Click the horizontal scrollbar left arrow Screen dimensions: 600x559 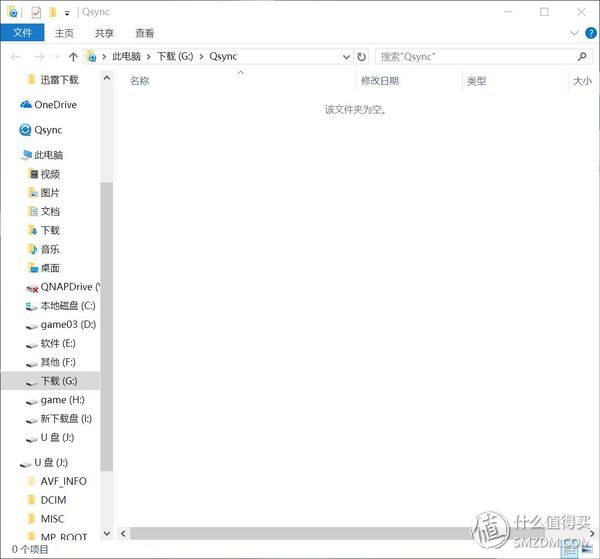(x=123, y=533)
